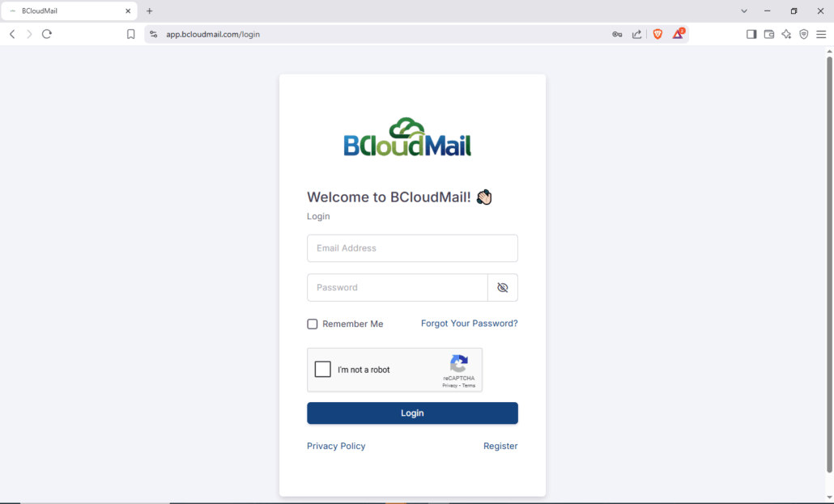
Task: Check the Remember Me checkbox
Action: click(313, 324)
